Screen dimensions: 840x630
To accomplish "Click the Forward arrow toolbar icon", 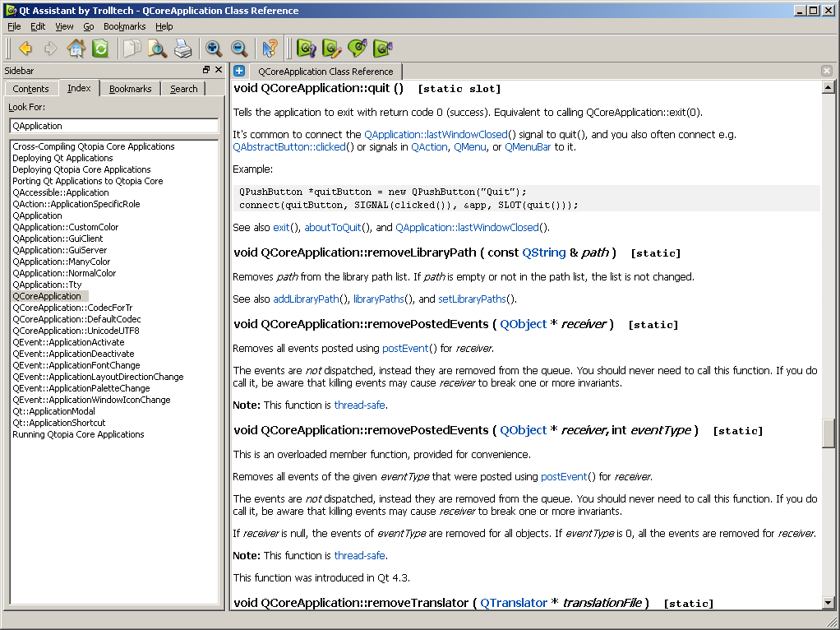I will (50, 49).
